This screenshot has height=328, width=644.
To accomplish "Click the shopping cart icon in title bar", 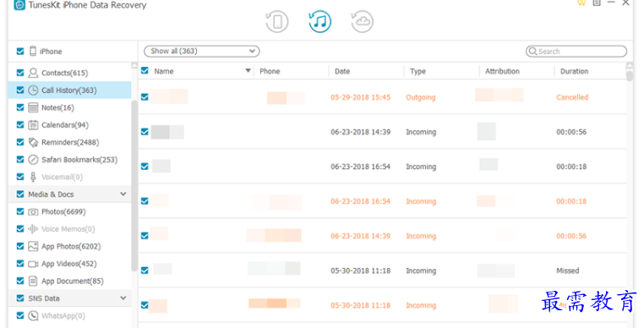I will click(x=581, y=3).
